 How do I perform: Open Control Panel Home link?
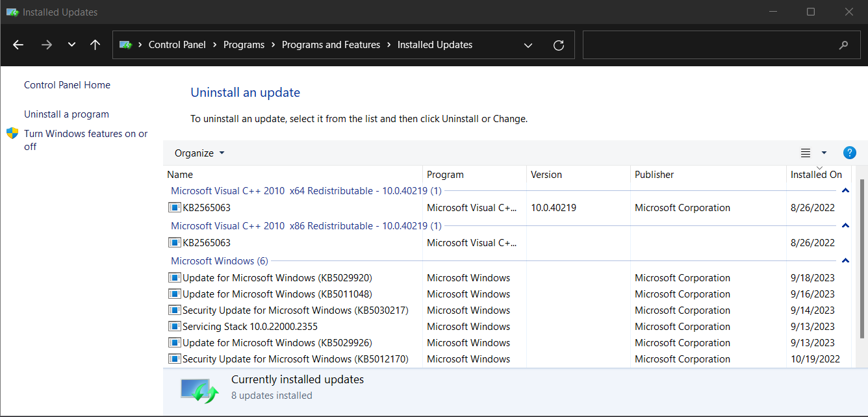[67, 85]
